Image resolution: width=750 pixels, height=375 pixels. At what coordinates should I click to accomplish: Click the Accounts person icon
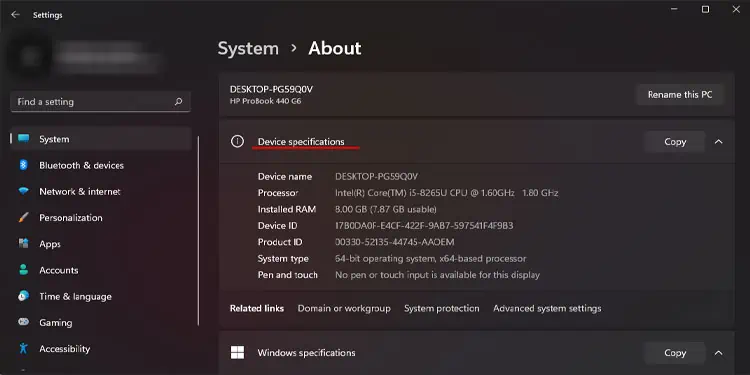click(x=23, y=270)
